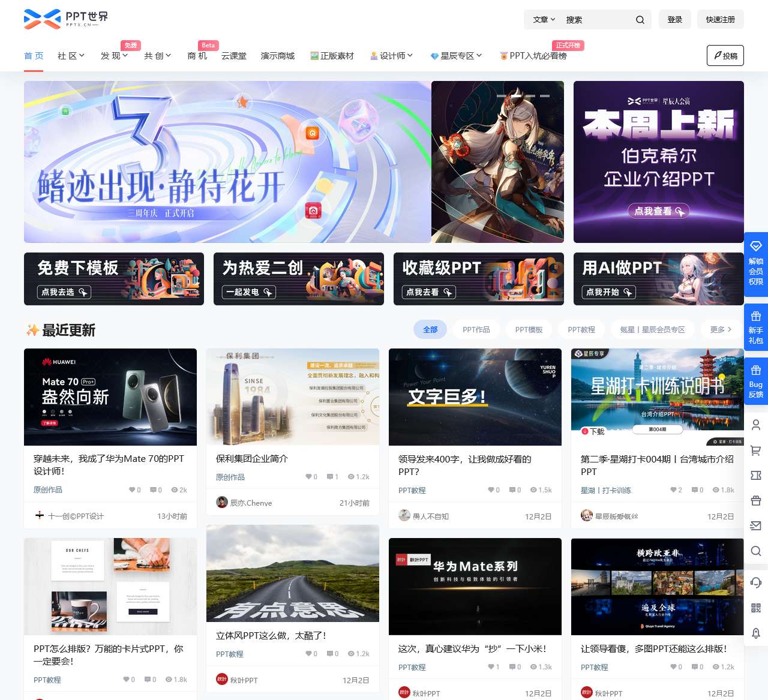The height and width of the screenshot is (700, 768).
Task: Click the 原创作品 tag under 穿越未来 card
Action: click(x=48, y=490)
